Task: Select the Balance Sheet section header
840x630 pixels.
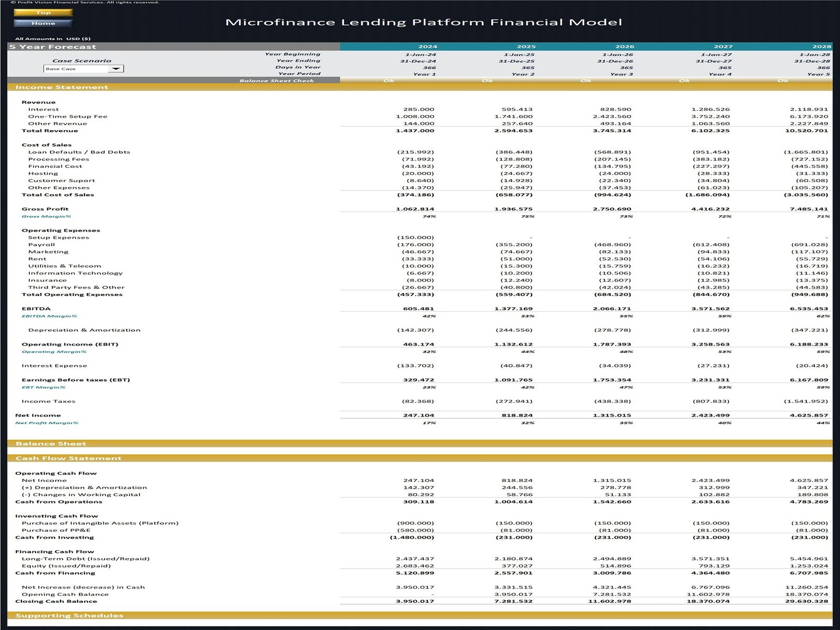Action: 52,444
